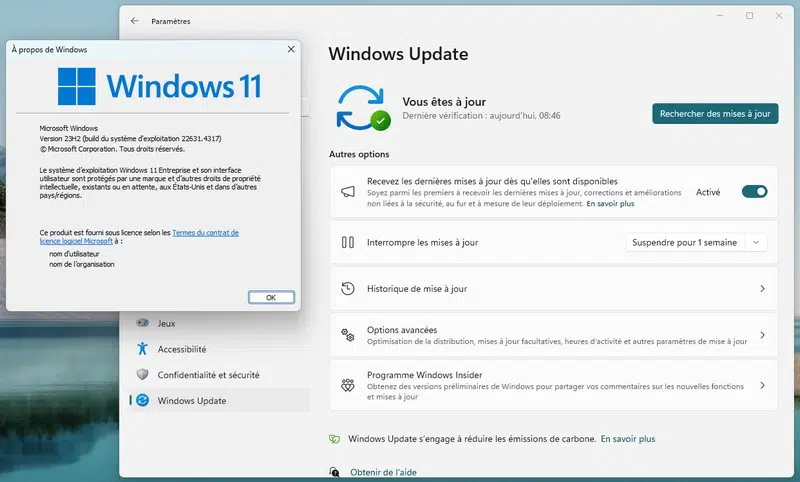Click Activé label beside toggle

(x=708, y=192)
